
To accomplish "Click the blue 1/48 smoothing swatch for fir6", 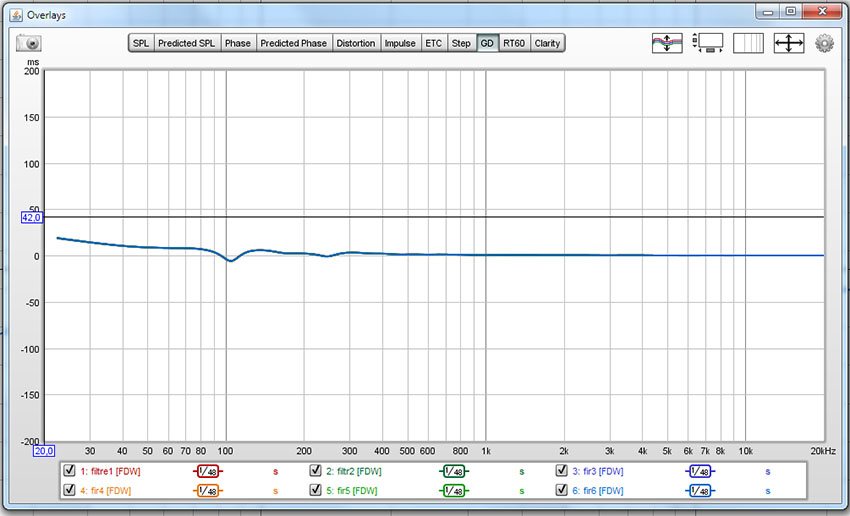I will pos(700,491).
